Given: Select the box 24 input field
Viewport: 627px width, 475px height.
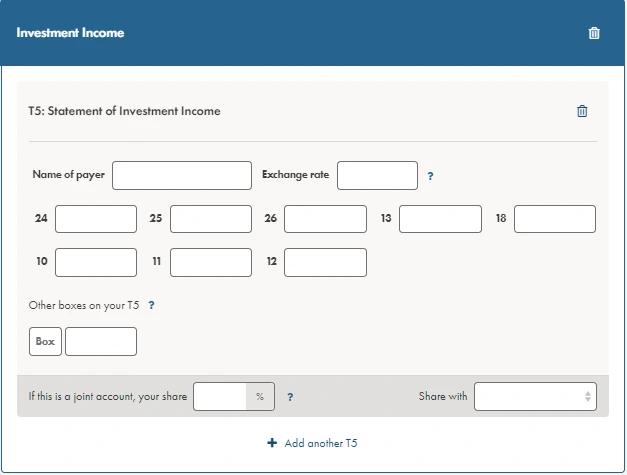Looking at the screenshot, I should (96, 219).
